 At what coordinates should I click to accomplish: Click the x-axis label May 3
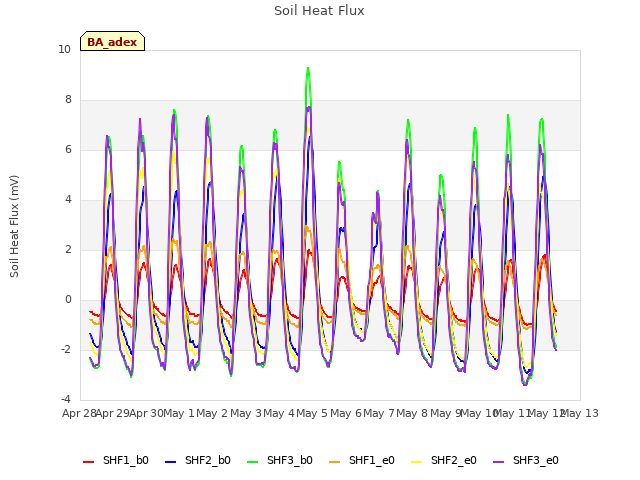click(246, 413)
